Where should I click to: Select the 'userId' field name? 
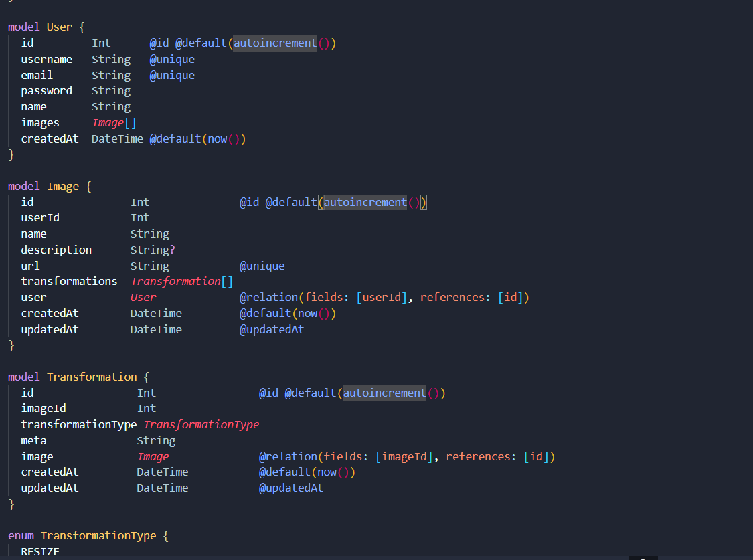coord(40,218)
